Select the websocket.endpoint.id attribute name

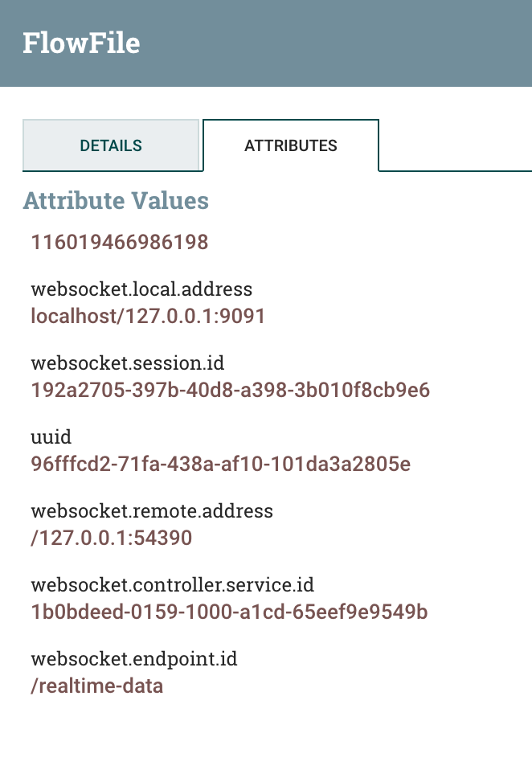coord(133,659)
